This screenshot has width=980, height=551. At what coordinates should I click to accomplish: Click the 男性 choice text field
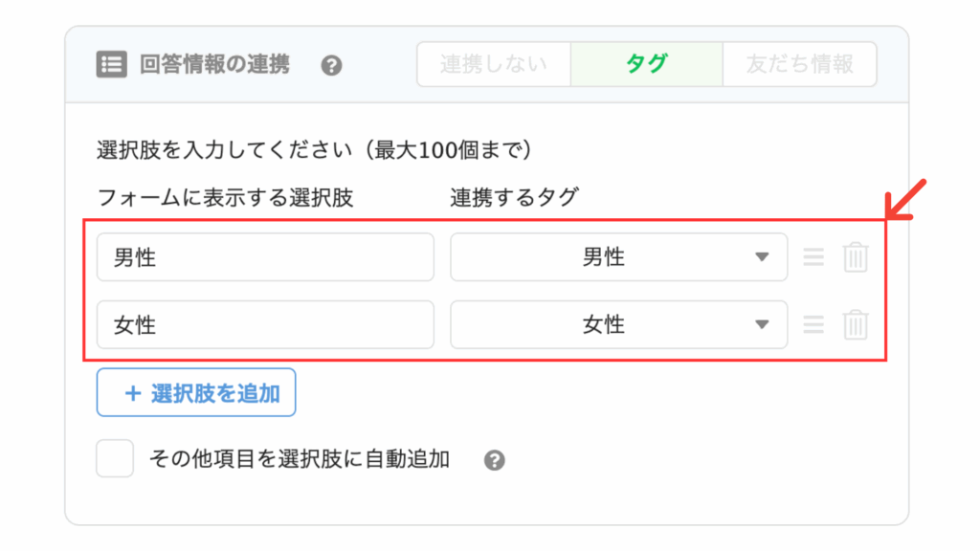pos(266,256)
